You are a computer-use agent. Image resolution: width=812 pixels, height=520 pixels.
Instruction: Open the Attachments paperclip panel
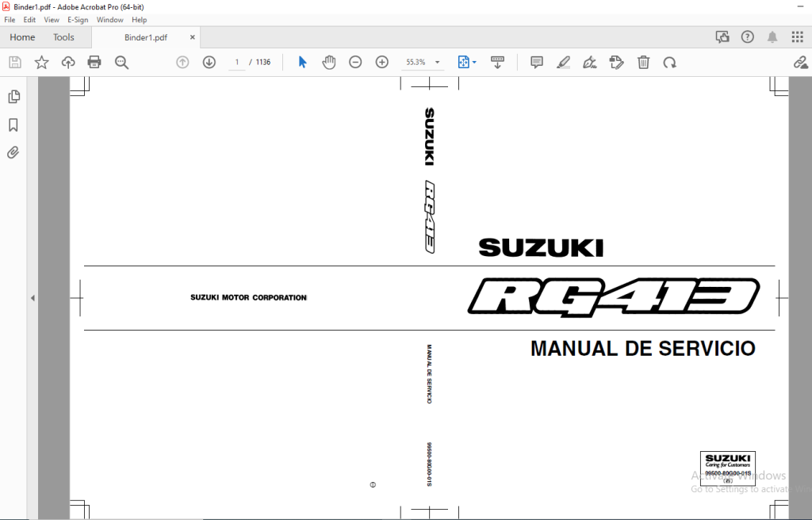click(13, 152)
